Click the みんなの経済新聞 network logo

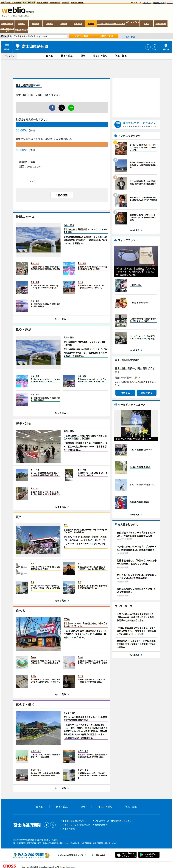[31, 855]
